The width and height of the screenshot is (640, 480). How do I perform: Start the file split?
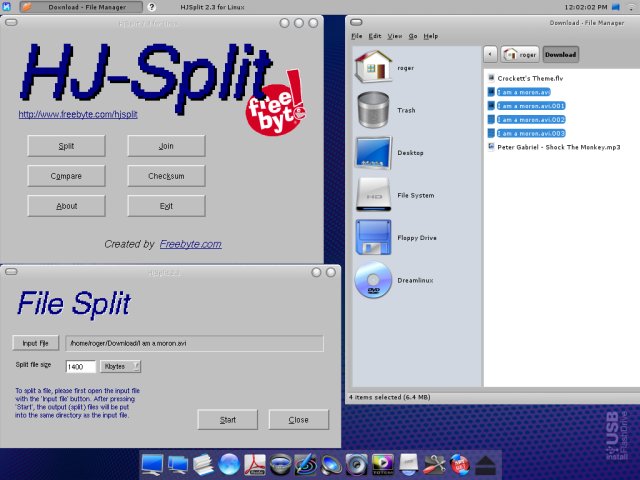click(227, 420)
